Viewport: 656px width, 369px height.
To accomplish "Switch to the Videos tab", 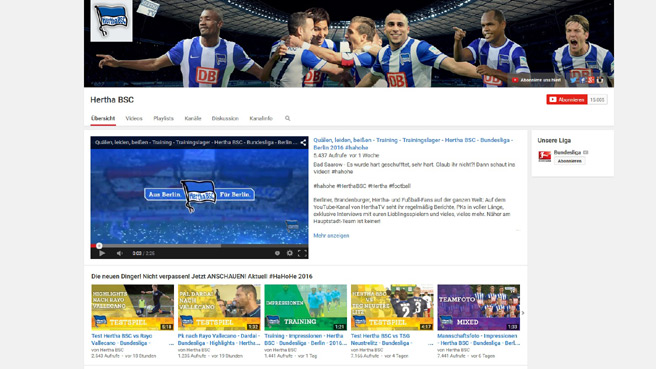I will point(134,118).
